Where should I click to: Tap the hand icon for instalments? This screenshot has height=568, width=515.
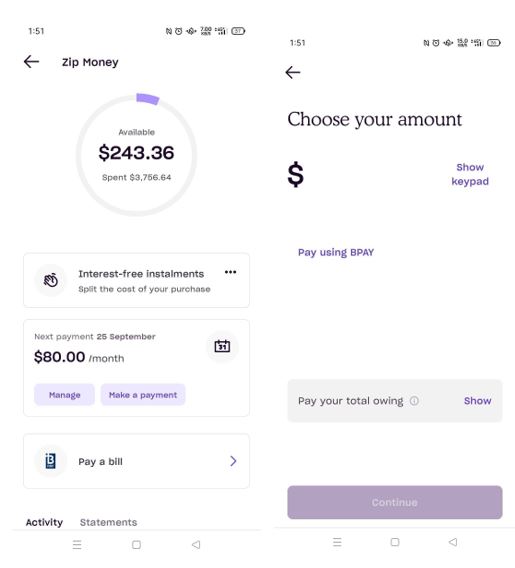(51, 280)
